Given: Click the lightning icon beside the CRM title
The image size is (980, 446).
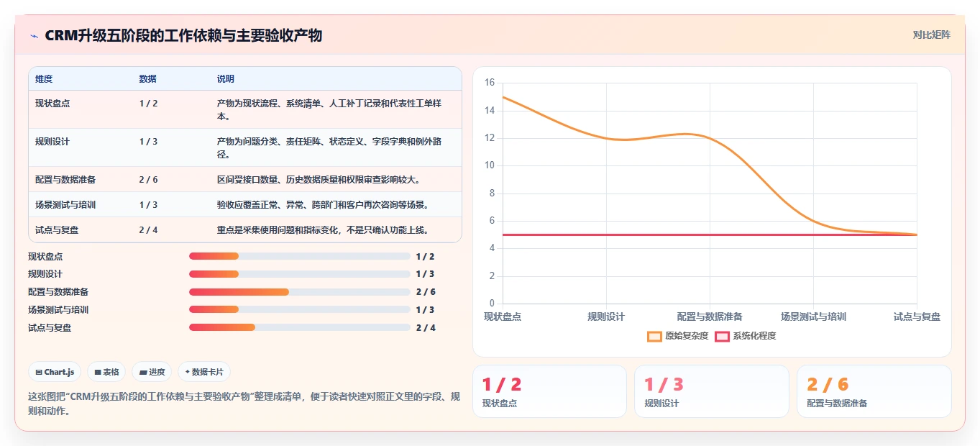Looking at the screenshot, I should [x=34, y=35].
